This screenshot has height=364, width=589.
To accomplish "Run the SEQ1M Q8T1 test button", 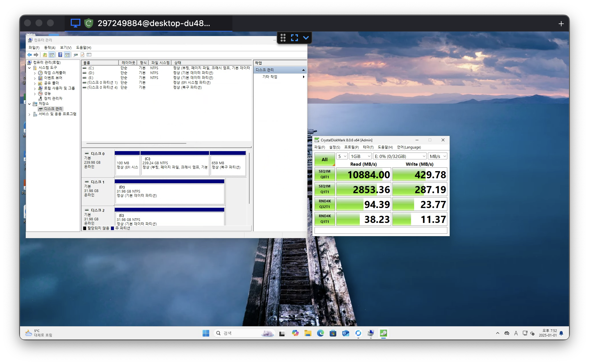I will (325, 174).
